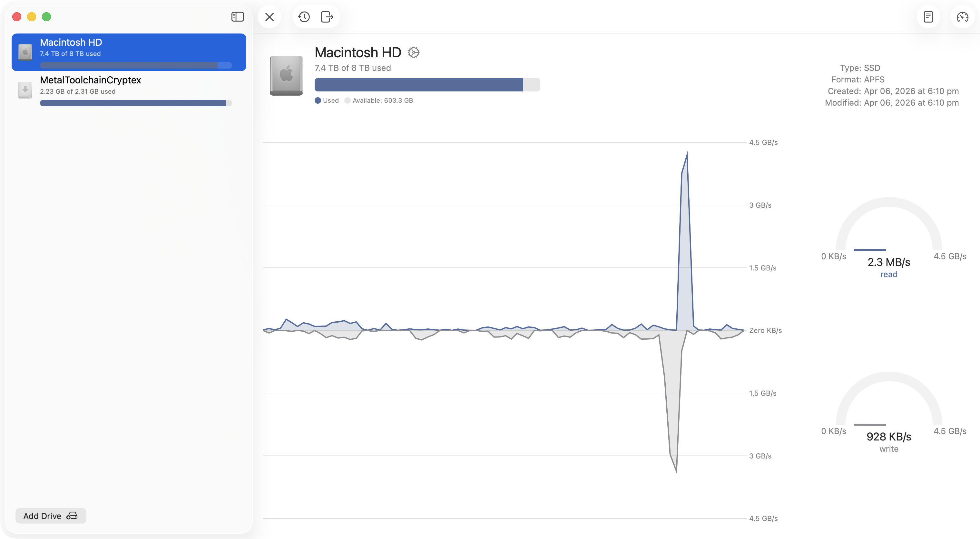The image size is (980, 539).
Task: Click the green fullscreen window button
Action: click(x=46, y=17)
